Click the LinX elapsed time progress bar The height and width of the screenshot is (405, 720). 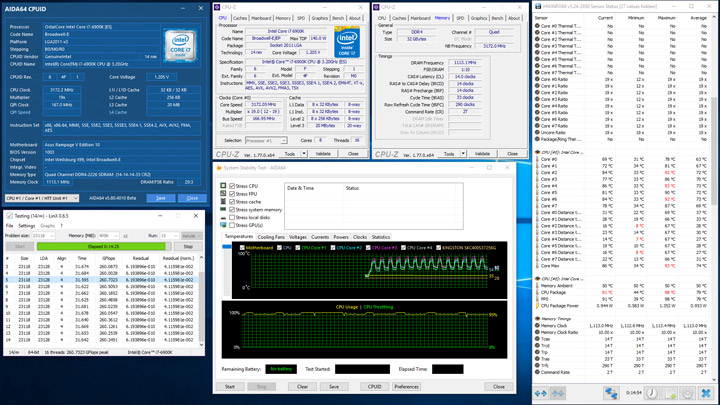[104, 246]
